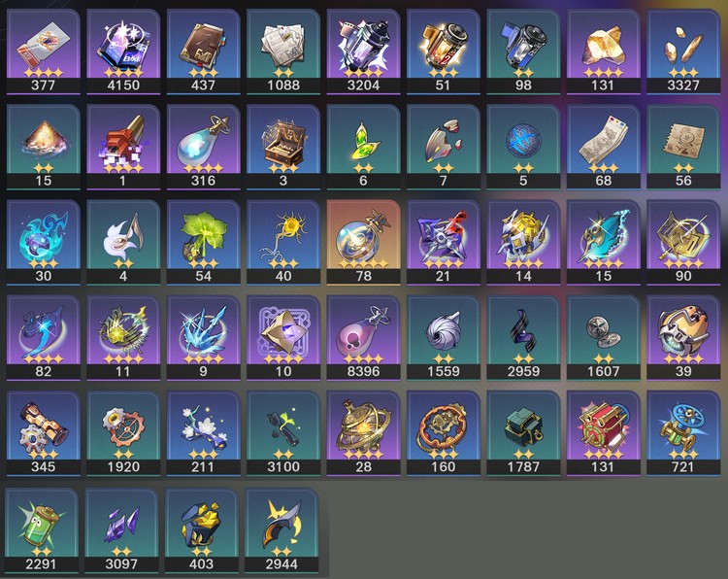The height and width of the screenshot is (579, 728).
Task: Select the golden armillary sphere with 28
Action: [x=364, y=433]
